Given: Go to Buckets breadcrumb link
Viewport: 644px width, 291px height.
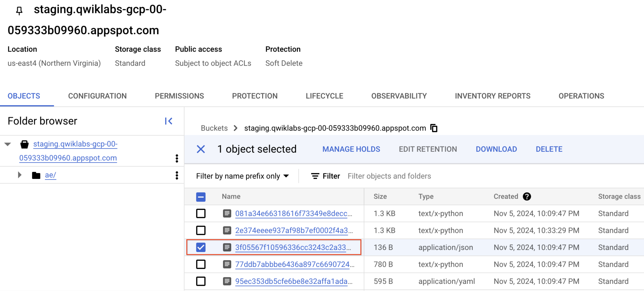Looking at the screenshot, I should [214, 128].
